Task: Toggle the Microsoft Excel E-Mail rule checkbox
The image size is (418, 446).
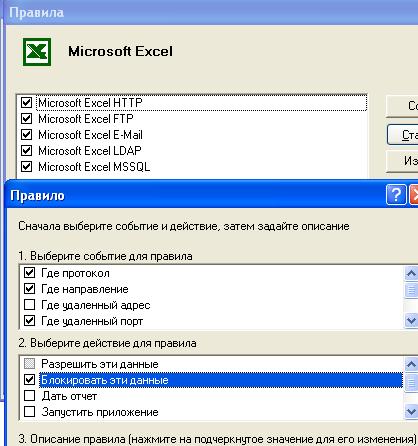Action: tap(26, 134)
